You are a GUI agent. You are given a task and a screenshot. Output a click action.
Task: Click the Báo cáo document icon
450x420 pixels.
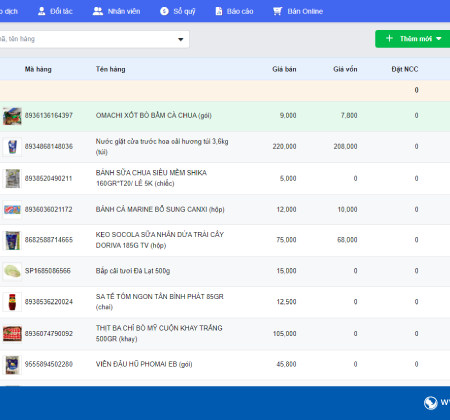pyautogui.click(x=219, y=11)
